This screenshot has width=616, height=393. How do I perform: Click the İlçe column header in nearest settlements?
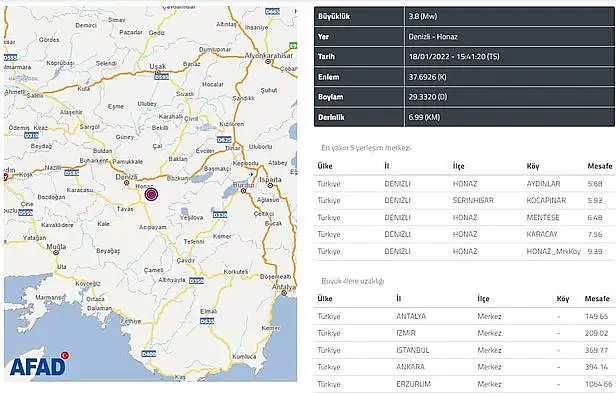pyautogui.click(x=458, y=166)
